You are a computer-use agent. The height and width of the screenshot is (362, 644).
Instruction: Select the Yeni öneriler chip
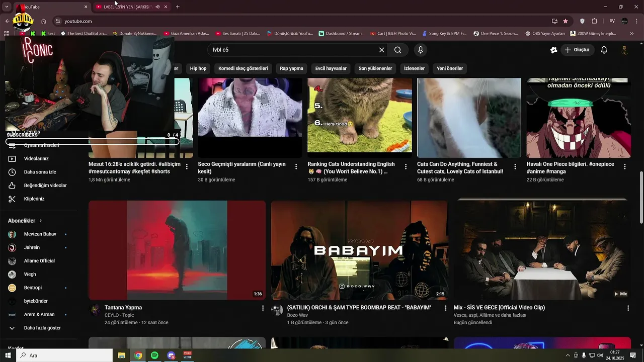(x=450, y=68)
